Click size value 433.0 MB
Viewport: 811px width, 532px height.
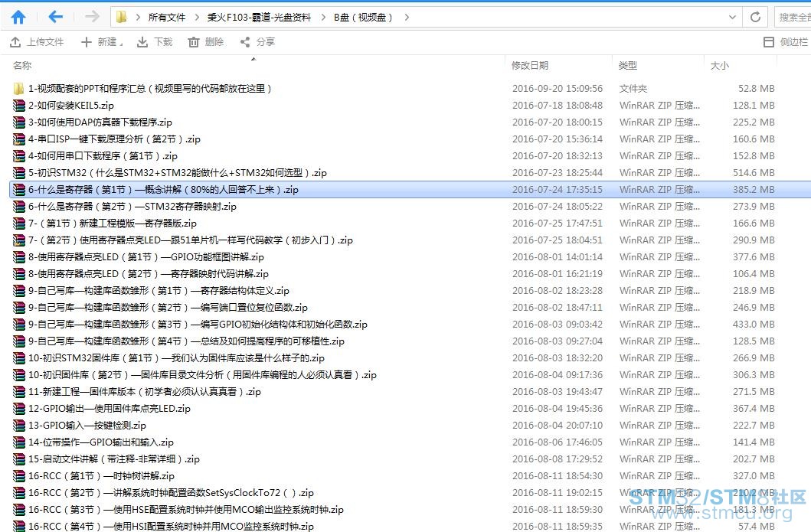coord(754,324)
